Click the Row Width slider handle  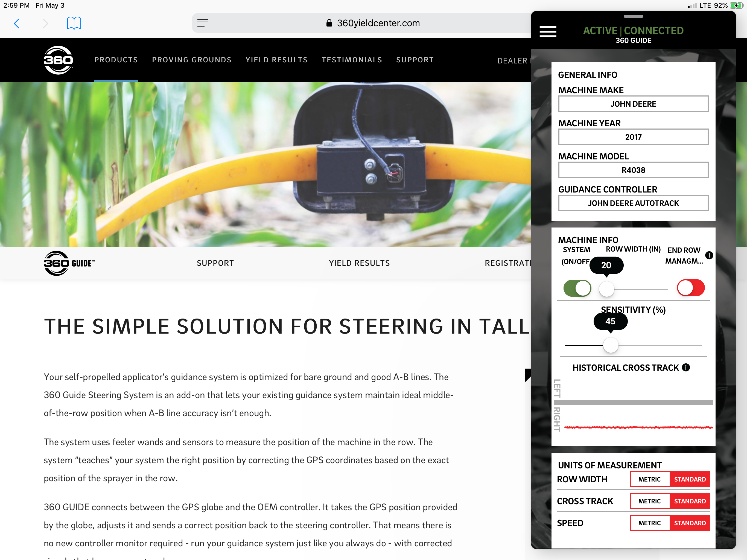tap(606, 290)
